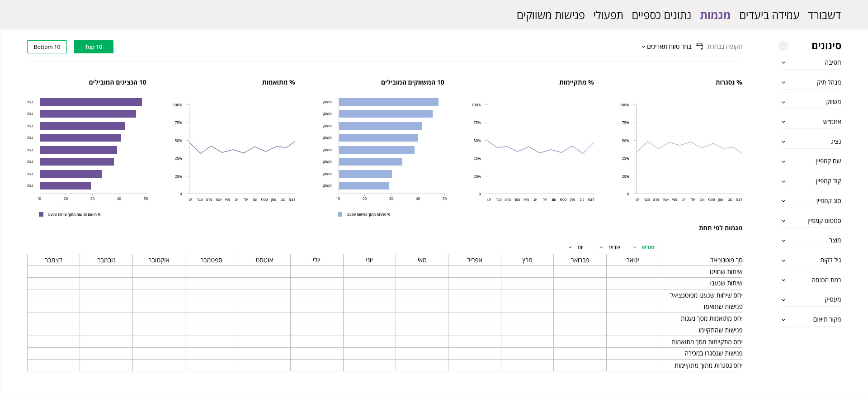Open the בחר טווח תאריכים date range dropdown
The image size is (868, 398).
[666, 47]
